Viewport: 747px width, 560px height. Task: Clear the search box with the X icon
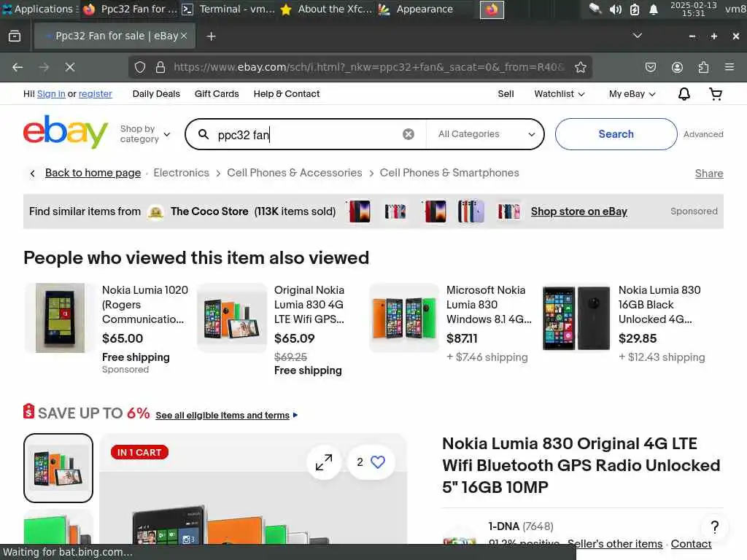pos(409,134)
